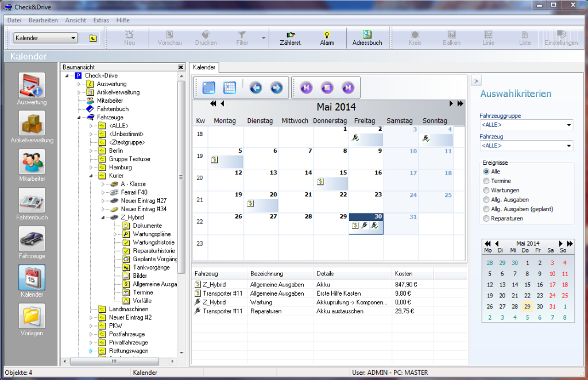Select the Artikelverwaltung sidebar icon
588x380 pixels.
click(32, 123)
